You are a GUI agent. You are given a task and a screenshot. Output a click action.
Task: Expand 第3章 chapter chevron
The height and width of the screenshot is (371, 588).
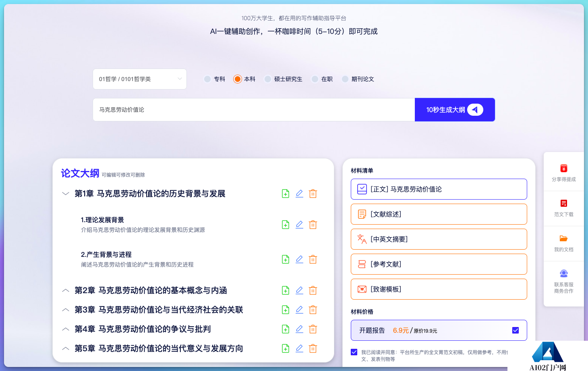pyautogui.click(x=66, y=310)
